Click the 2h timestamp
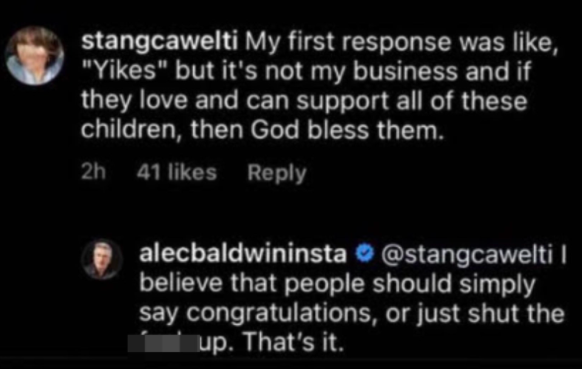This screenshot has width=582, height=369. (x=94, y=172)
